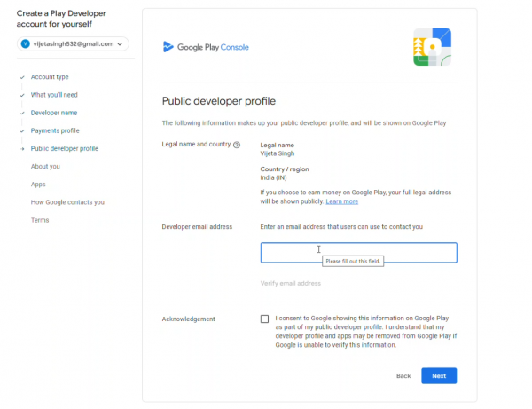The height and width of the screenshot is (409, 532).
Task: Select the About you step
Action: click(45, 166)
